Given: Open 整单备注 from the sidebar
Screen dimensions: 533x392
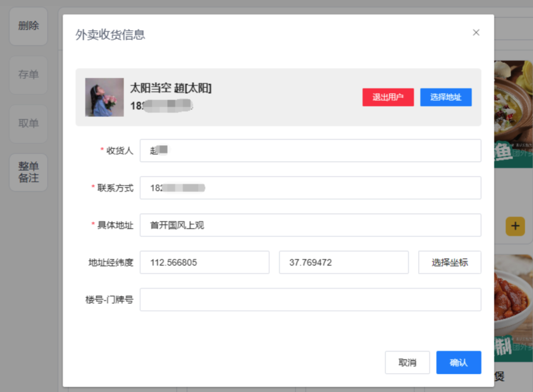Looking at the screenshot, I should pyautogui.click(x=28, y=172).
